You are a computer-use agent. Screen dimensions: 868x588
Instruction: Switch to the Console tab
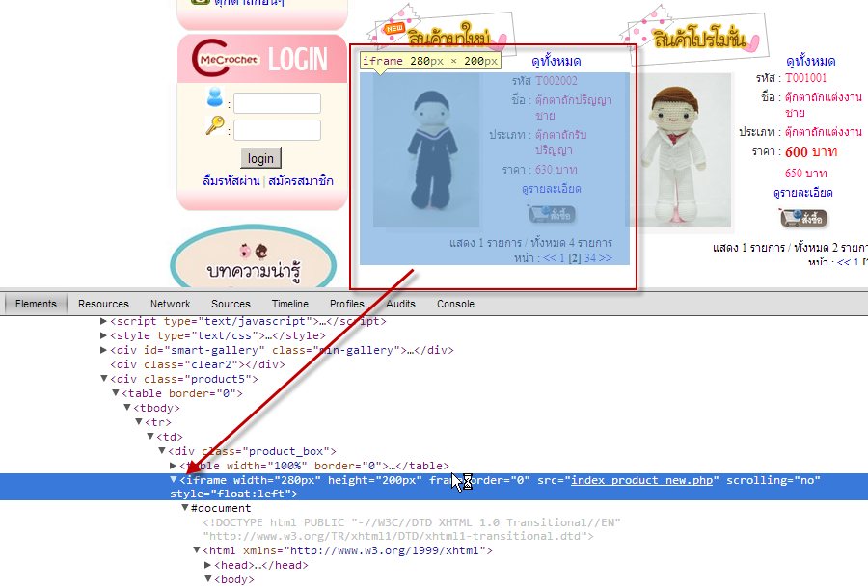coord(455,304)
